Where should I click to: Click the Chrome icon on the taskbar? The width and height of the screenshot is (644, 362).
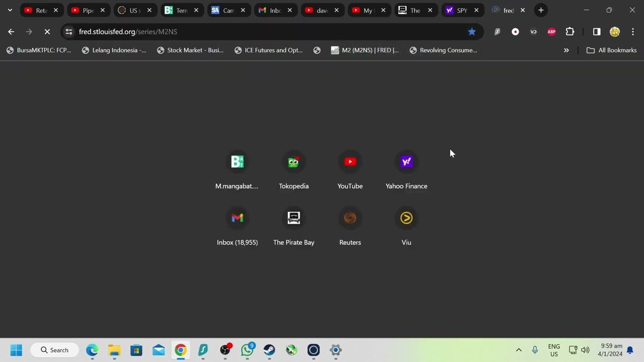[181, 350]
